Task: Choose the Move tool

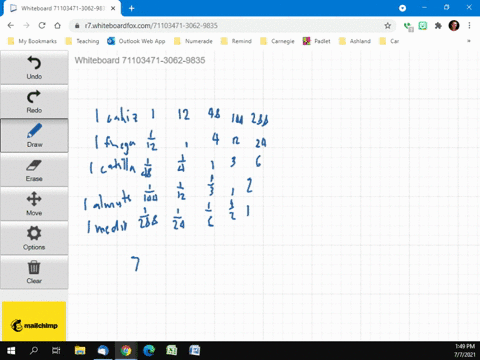Action: coord(34,204)
